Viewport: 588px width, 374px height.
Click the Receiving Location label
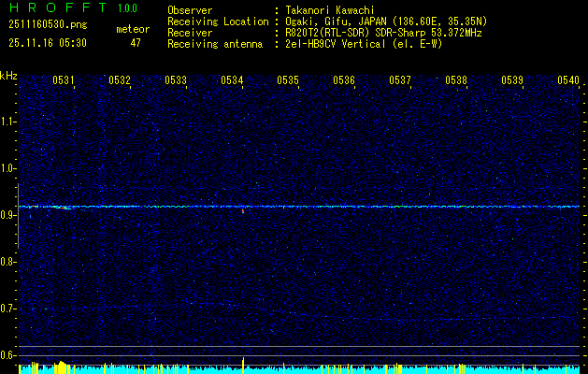pos(218,22)
